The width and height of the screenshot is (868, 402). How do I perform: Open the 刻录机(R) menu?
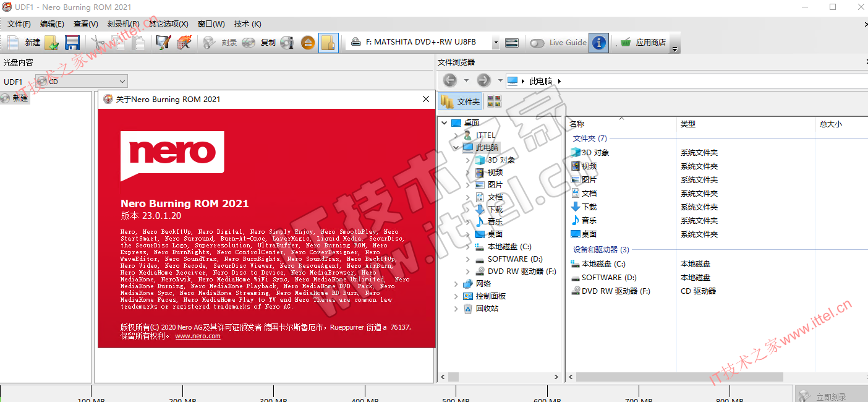pos(123,24)
